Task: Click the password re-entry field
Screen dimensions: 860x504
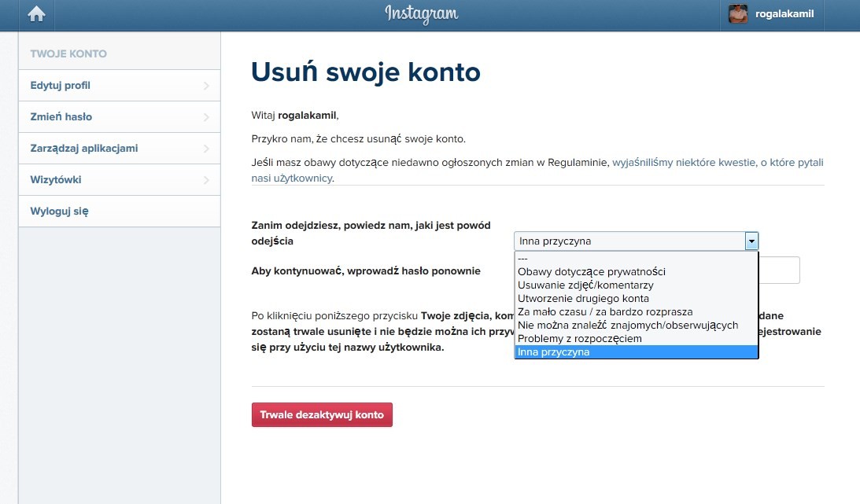Action: 779,270
